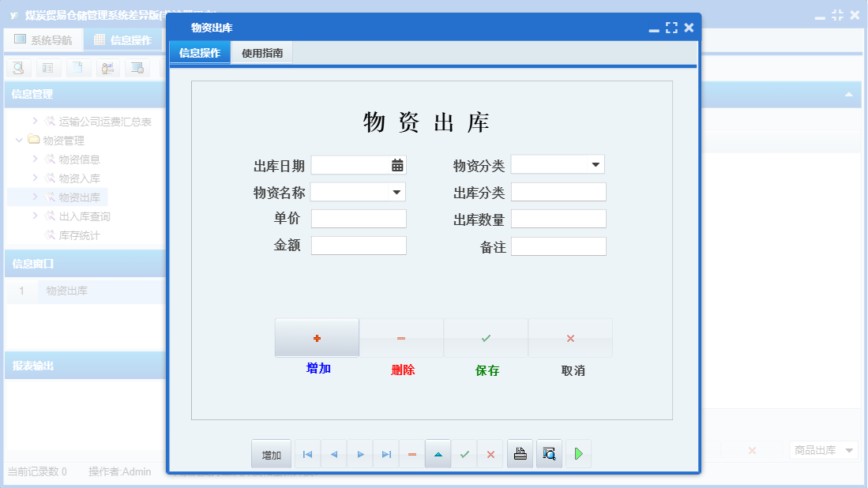The width and height of the screenshot is (868, 488).
Task: Jump to first record using navigator icon
Action: (307, 453)
